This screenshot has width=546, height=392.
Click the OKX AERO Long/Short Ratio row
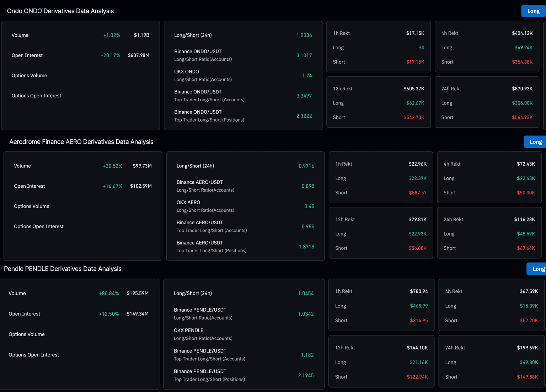pos(245,206)
